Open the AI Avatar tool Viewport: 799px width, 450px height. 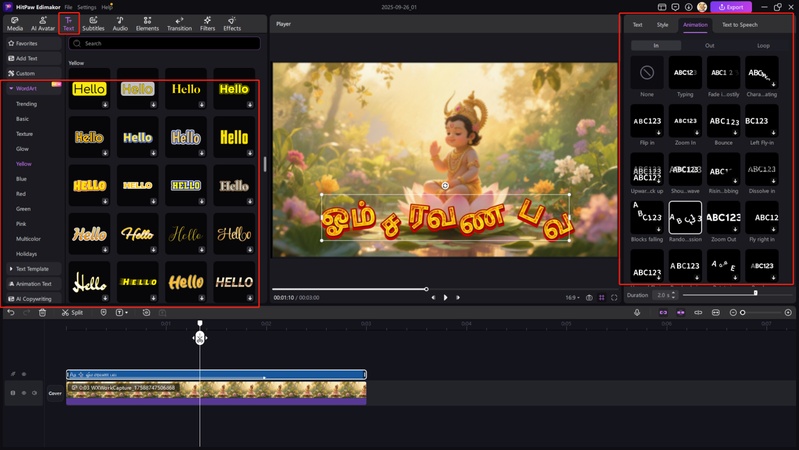[x=41, y=23]
